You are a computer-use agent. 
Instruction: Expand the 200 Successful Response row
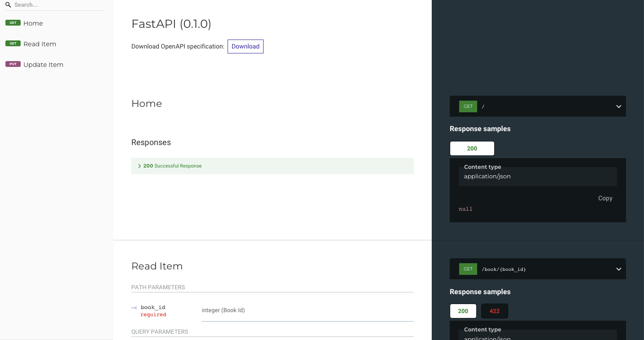(x=273, y=166)
